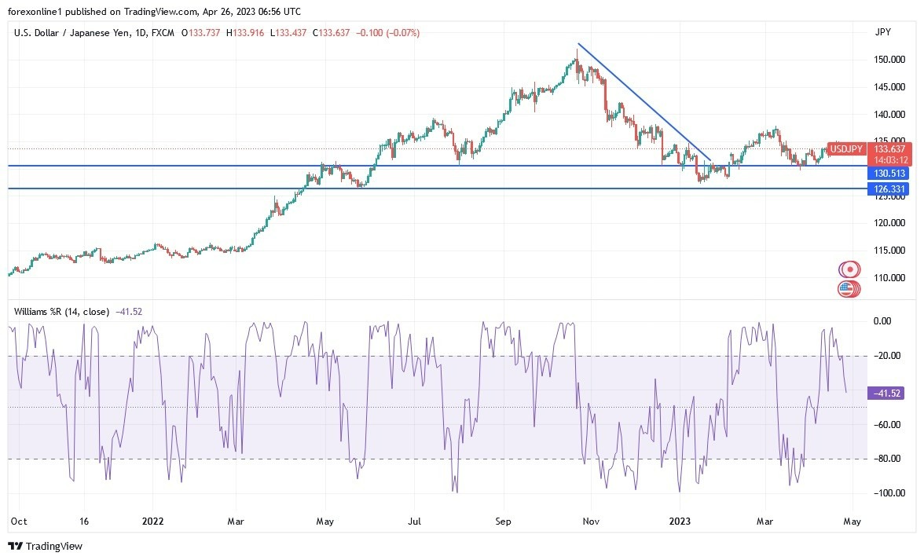Click the 2023 label on the time axis
This screenshot has width=924, height=560.
click(x=679, y=520)
